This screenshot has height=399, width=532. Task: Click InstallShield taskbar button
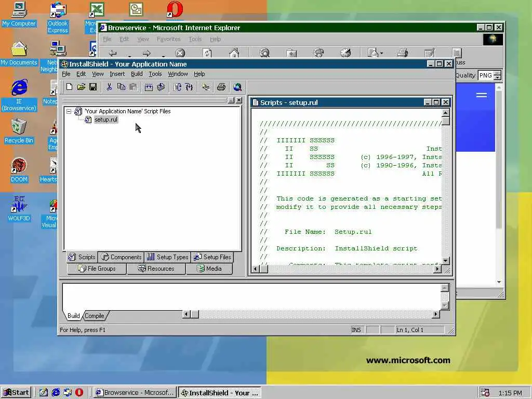tap(220, 393)
